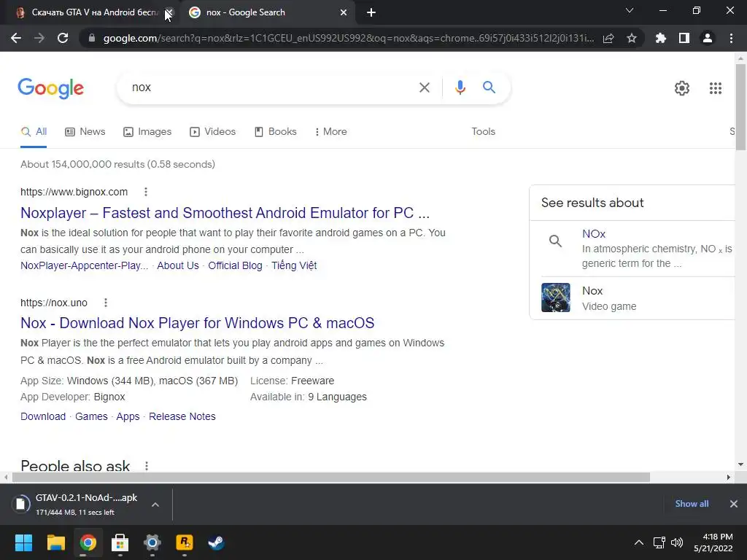Start voice search with microphone
The height and width of the screenshot is (560, 747).
pyautogui.click(x=460, y=87)
